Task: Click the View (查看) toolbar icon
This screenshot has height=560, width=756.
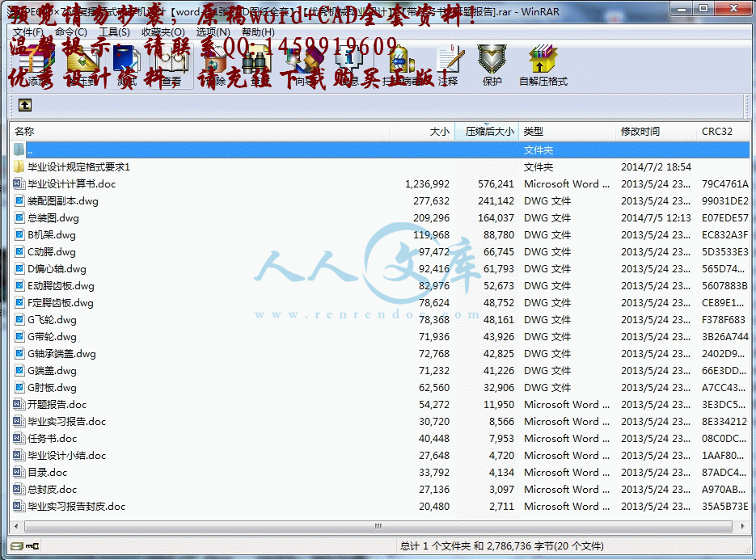Action: click(x=171, y=61)
